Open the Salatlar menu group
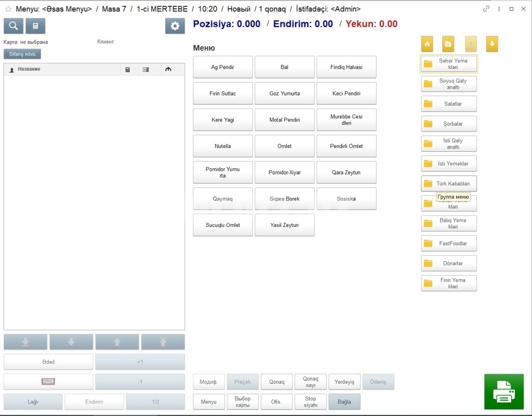The width and height of the screenshot is (532, 416). pos(449,104)
